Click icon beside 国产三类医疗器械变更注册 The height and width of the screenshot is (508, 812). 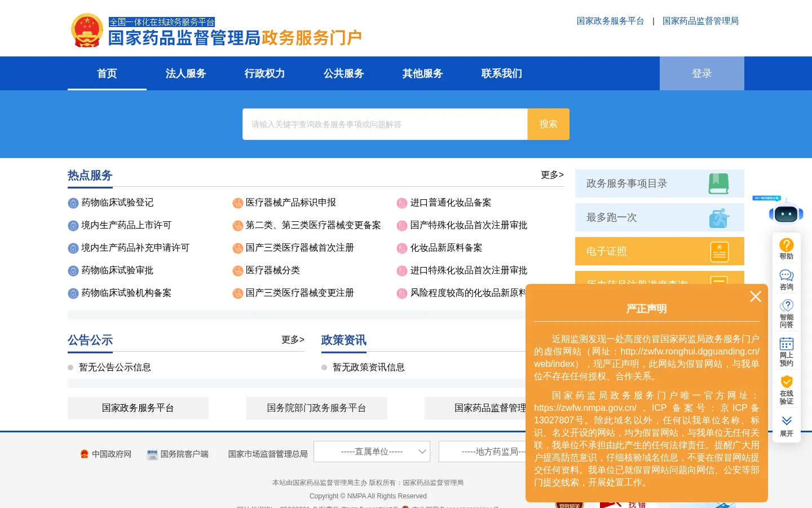point(238,294)
